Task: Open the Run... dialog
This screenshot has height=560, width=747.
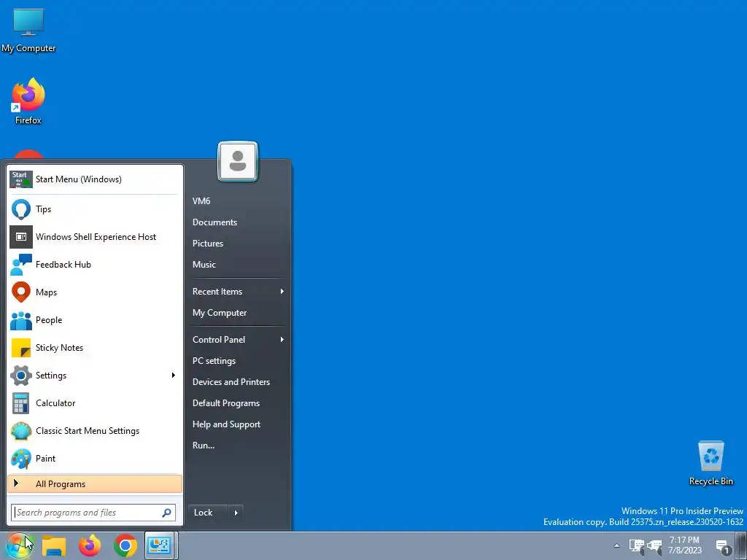Action: pos(204,446)
